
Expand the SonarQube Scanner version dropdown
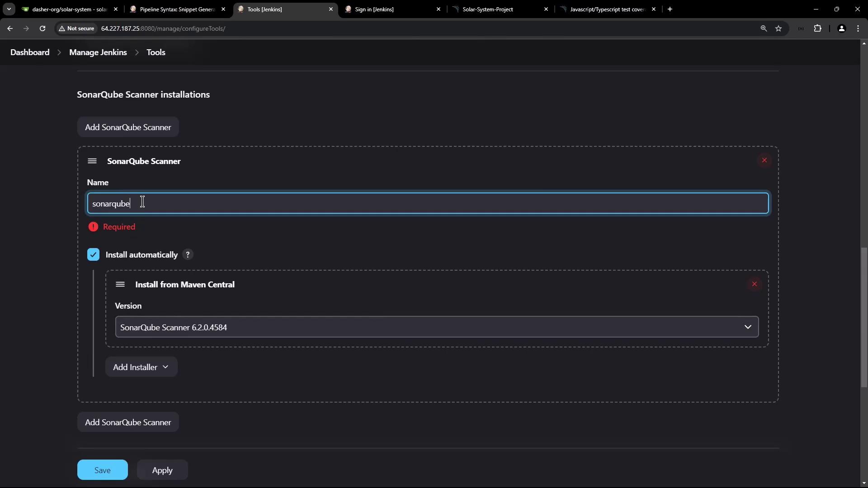pyautogui.click(x=437, y=327)
